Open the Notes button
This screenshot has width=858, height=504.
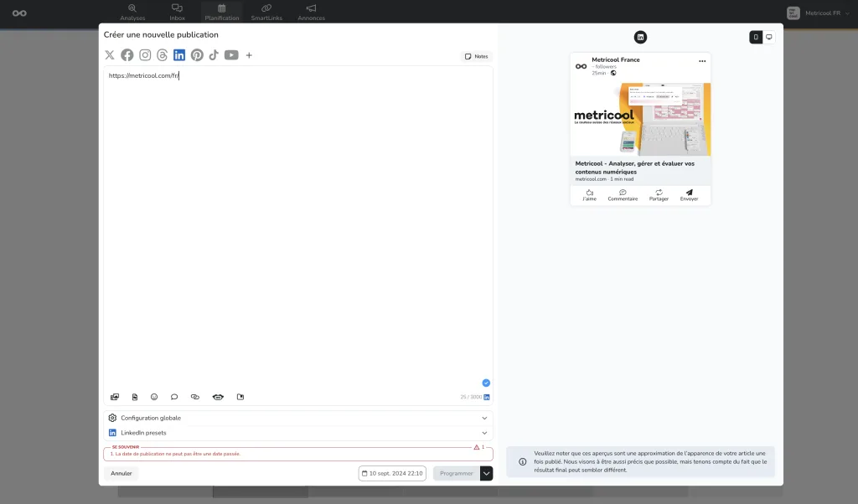(476, 56)
